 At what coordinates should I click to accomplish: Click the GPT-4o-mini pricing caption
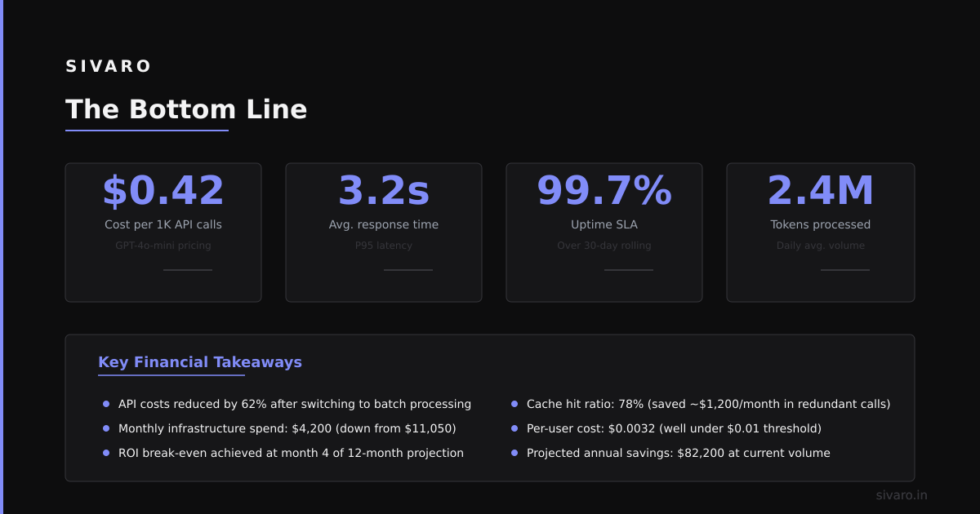(x=163, y=246)
